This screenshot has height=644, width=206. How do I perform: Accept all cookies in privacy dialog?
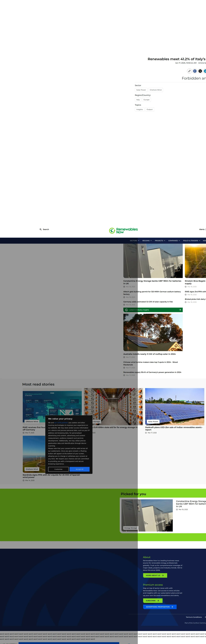[80, 469]
